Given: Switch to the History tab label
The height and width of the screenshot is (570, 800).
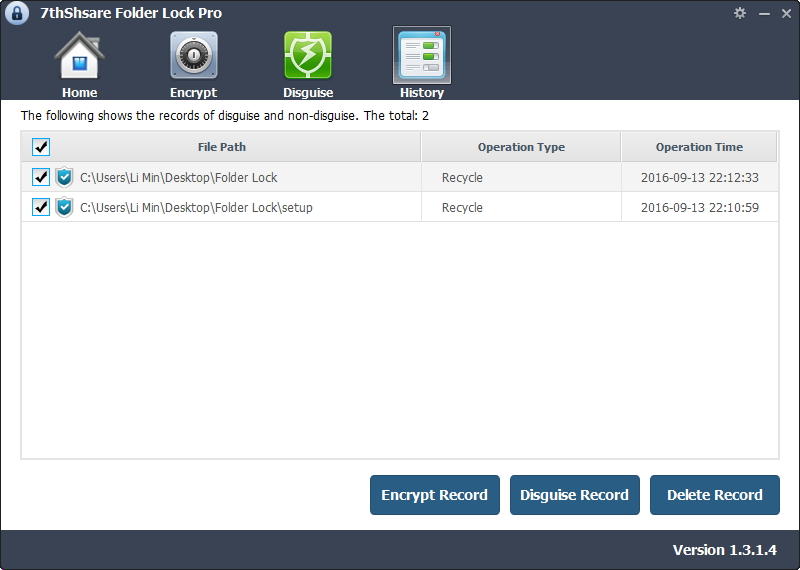Looking at the screenshot, I should 422,92.
